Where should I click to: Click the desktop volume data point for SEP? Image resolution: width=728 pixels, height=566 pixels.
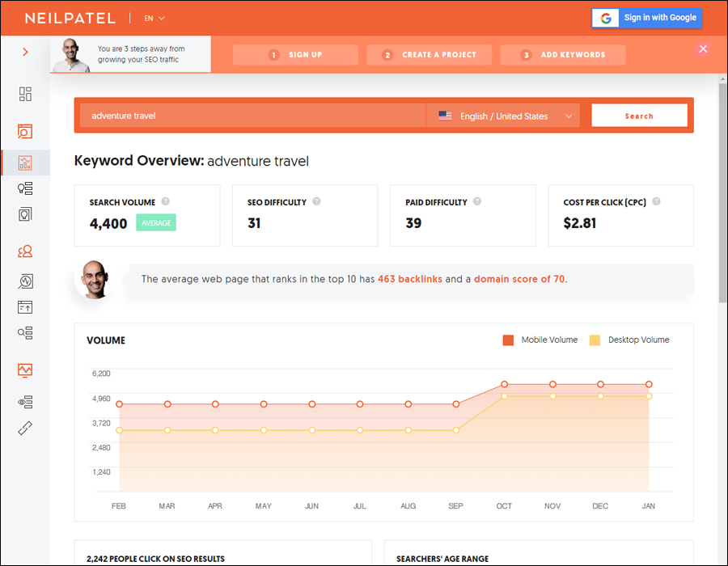tap(456, 430)
